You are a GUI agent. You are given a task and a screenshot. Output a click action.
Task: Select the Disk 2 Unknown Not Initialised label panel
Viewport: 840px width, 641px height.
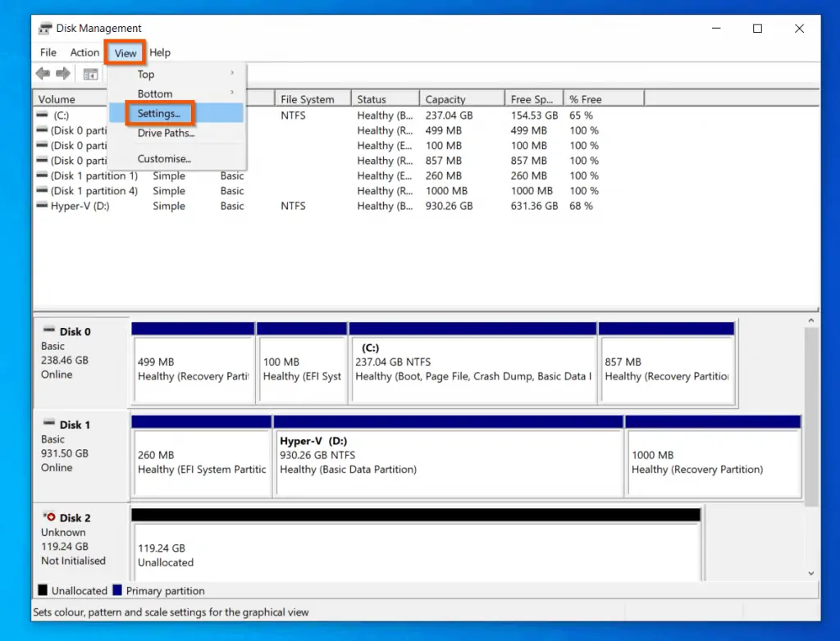[x=81, y=543]
